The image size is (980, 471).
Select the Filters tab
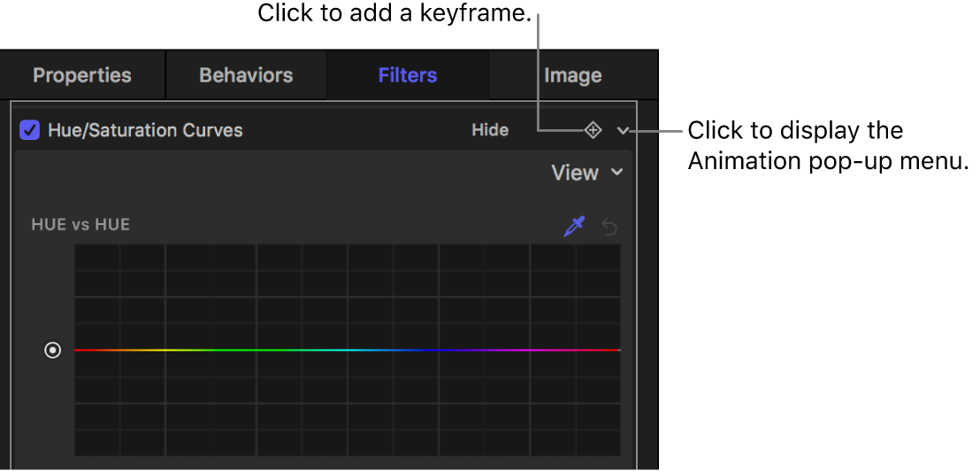pyautogui.click(x=408, y=76)
